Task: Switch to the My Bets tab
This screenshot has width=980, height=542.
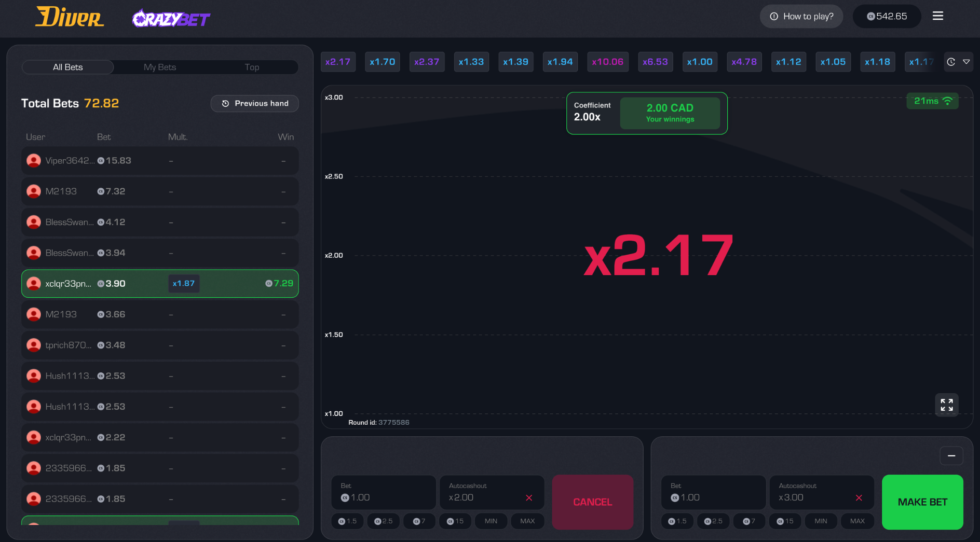Action: tap(160, 67)
